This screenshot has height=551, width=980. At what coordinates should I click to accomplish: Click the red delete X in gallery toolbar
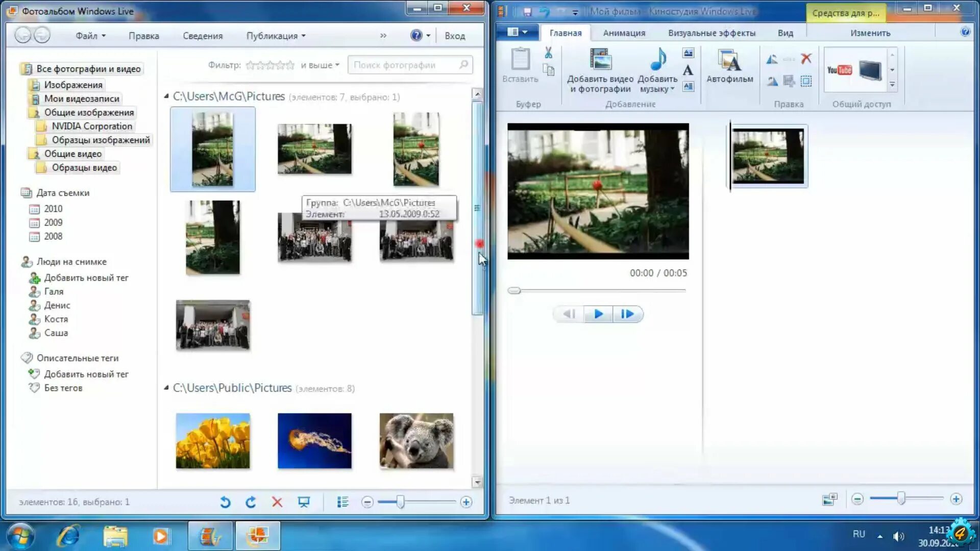click(277, 502)
